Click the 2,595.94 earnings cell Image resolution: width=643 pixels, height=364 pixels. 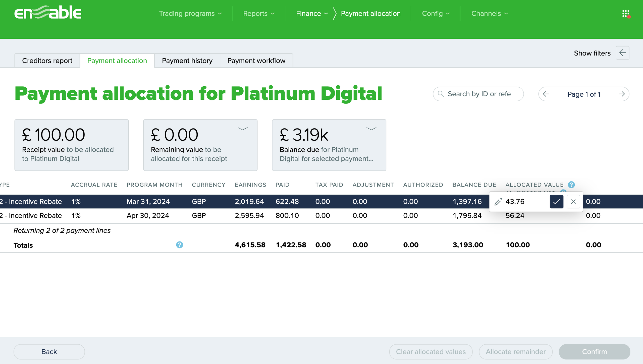(249, 216)
